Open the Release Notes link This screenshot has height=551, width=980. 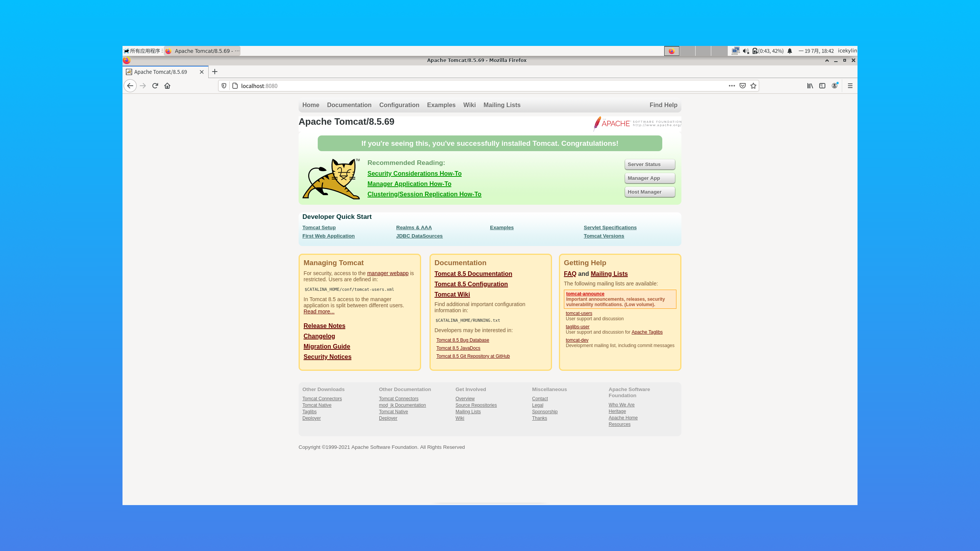[x=324, y=326]
